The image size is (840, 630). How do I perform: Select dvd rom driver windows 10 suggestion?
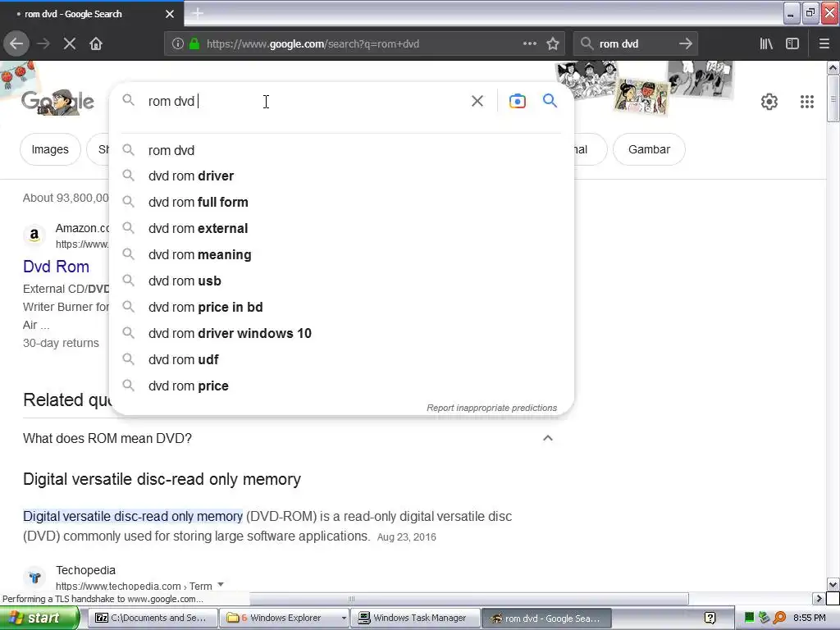click(x=340, y=333)
